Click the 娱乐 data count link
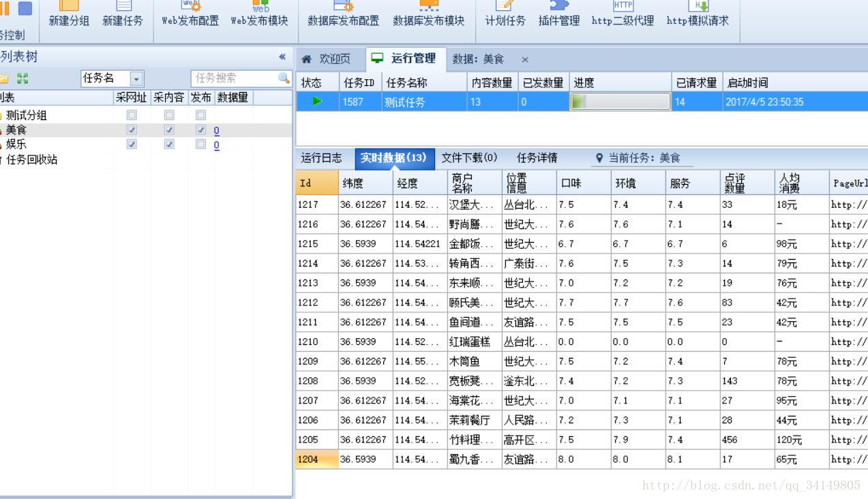868x499 pixels. coord(216,145)
